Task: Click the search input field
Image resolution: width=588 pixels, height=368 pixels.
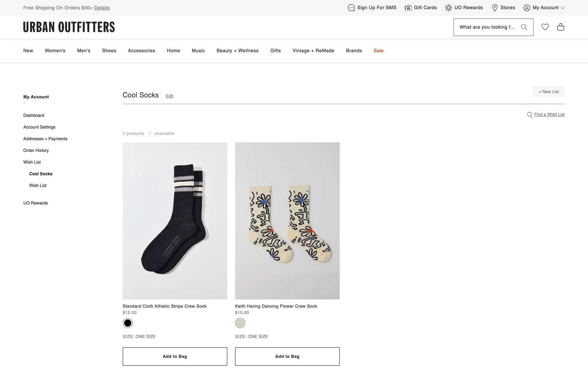Action: pyautogui.click(x=487, y=27)
